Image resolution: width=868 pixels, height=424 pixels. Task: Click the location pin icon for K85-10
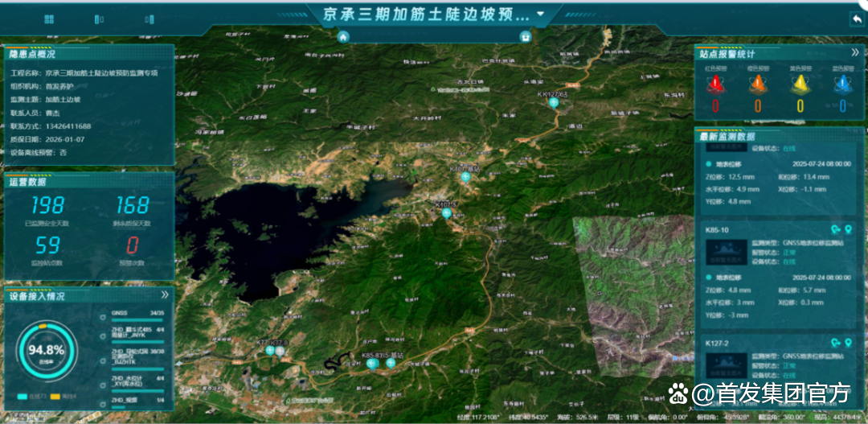click(849, 229)
